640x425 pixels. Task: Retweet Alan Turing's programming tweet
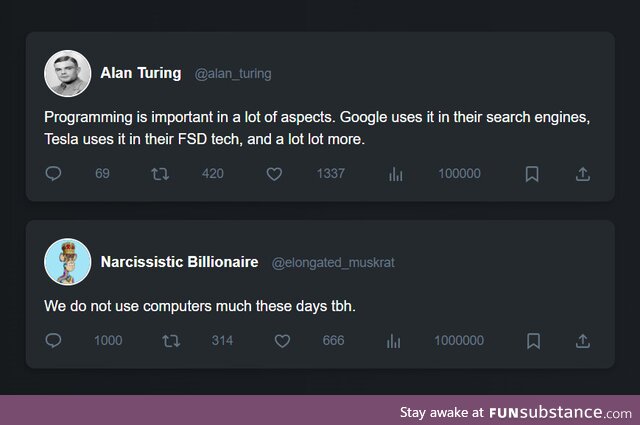coord(160,174)
